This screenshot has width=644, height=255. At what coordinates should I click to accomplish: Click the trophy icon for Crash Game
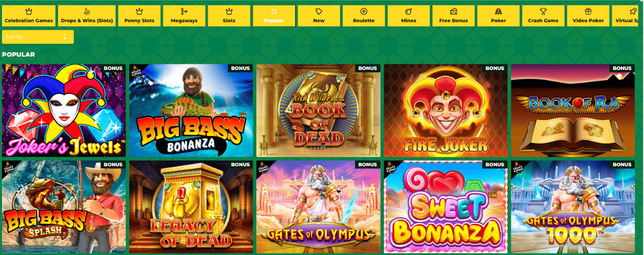tap(543, 11)
